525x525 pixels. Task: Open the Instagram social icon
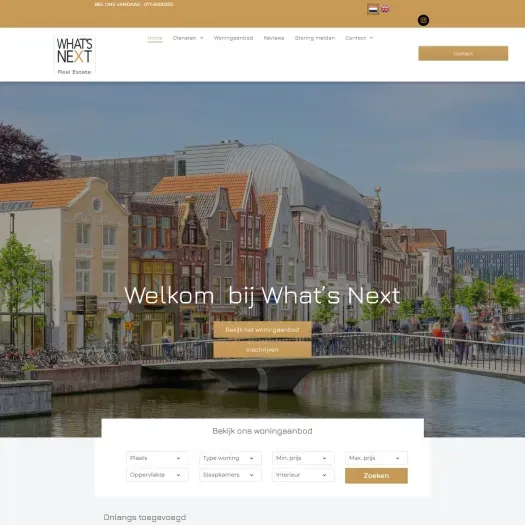coord(423,20)
